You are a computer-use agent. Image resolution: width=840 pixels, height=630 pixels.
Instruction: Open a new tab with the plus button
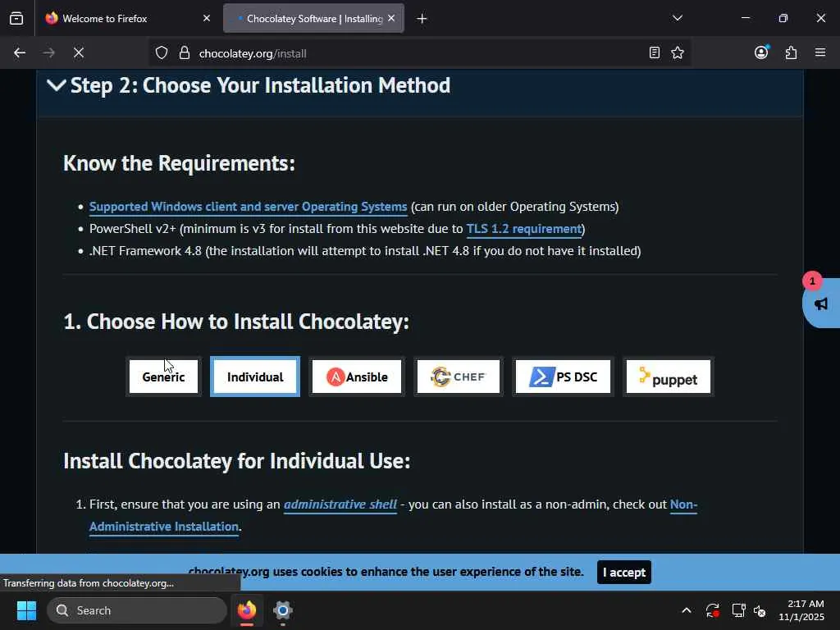tap(422, 19)
